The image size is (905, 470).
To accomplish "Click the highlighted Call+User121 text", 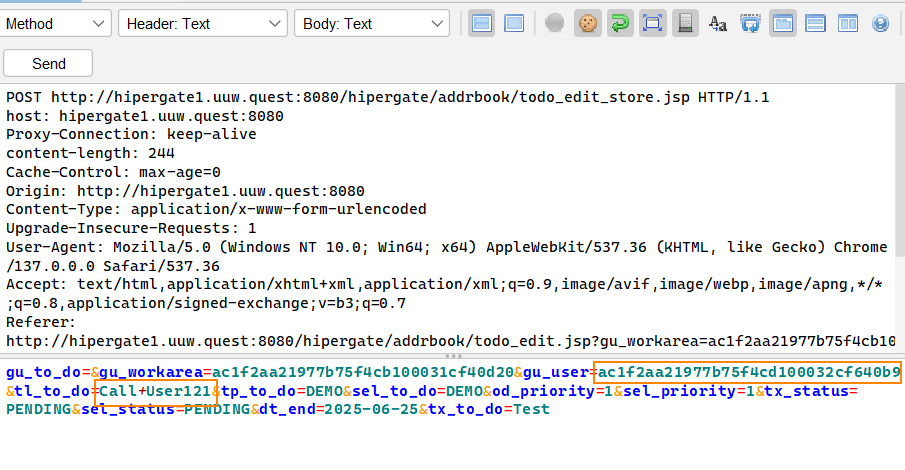I will click(155, 391).
